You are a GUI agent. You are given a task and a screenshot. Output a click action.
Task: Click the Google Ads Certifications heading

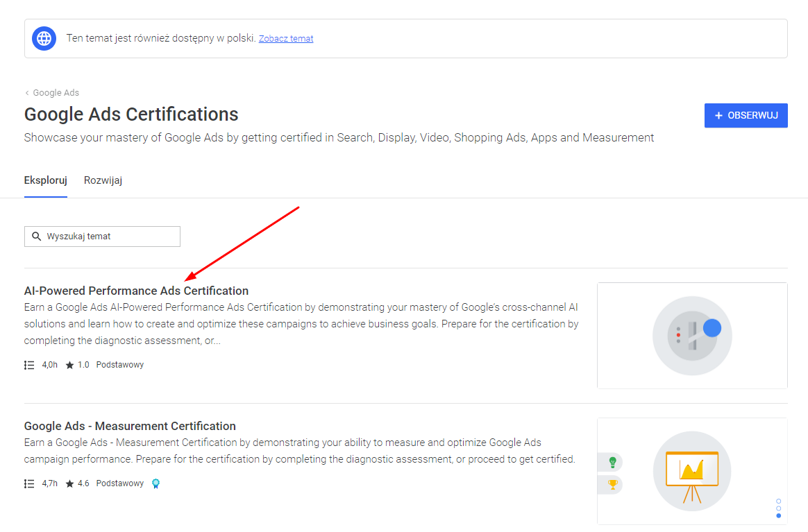coord(131,114)
